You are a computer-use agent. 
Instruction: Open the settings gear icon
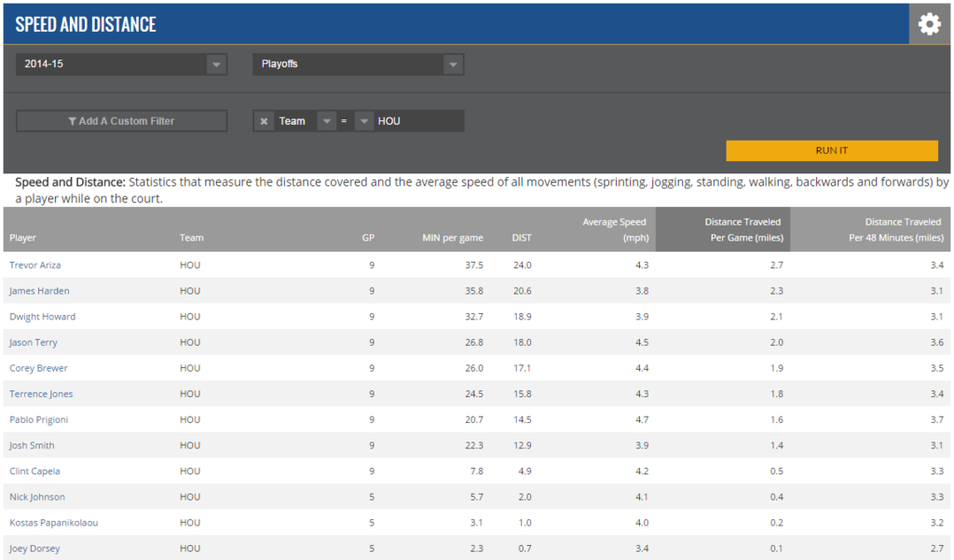929,24
